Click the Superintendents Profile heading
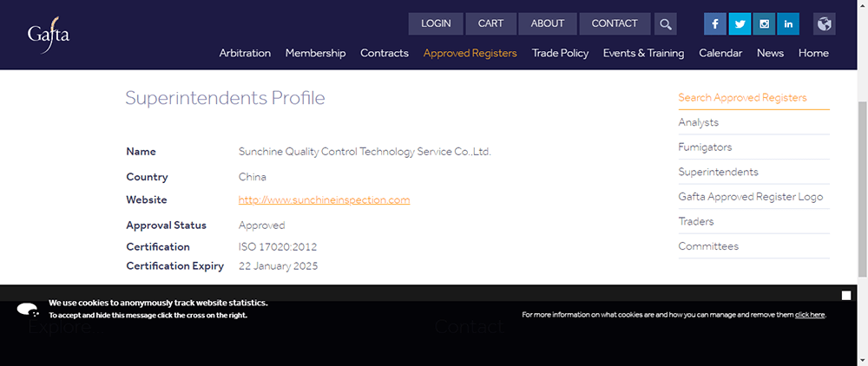The height and width of the screenshot is (366, 868). (225, 98)
